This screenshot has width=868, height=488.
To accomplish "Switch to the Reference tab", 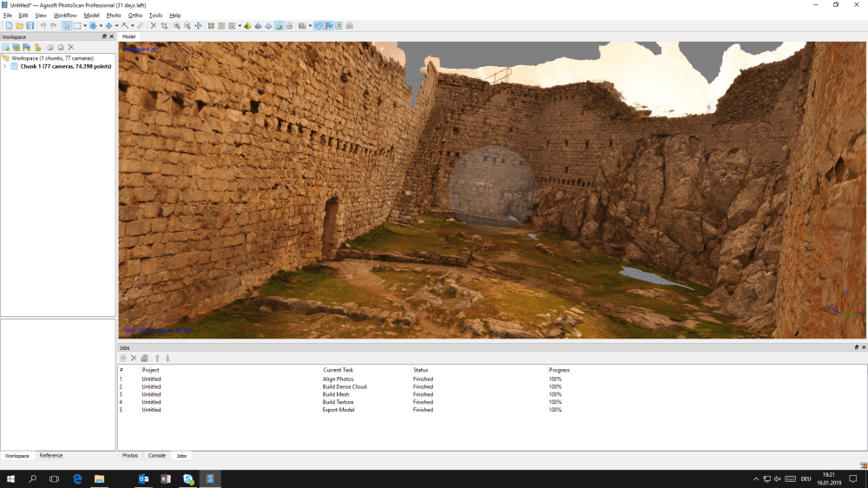I will [x=50, y=455].
